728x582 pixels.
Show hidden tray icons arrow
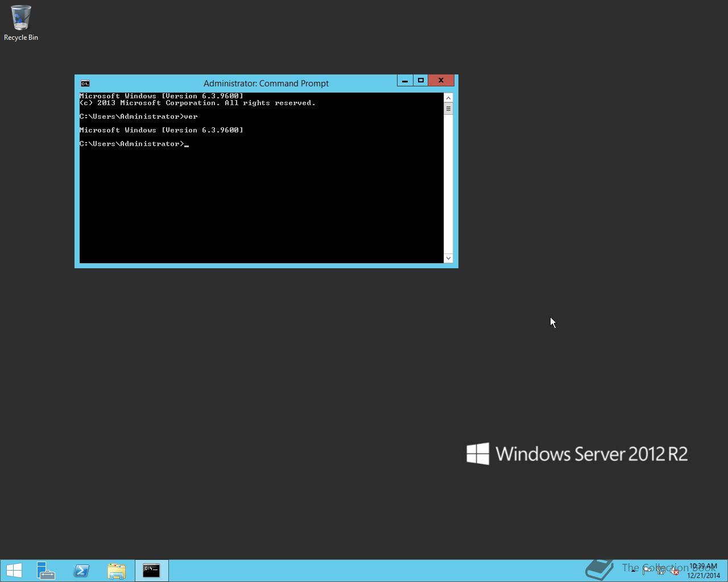633,570
